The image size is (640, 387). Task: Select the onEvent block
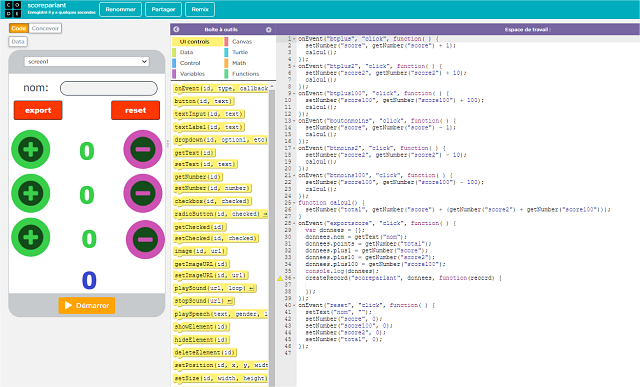221,89
